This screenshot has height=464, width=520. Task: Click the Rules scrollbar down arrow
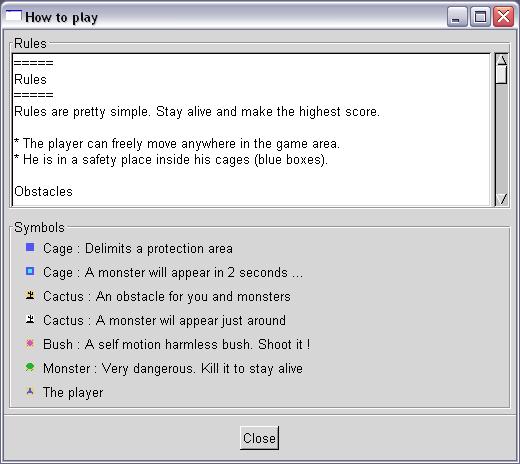click(502, 199)
